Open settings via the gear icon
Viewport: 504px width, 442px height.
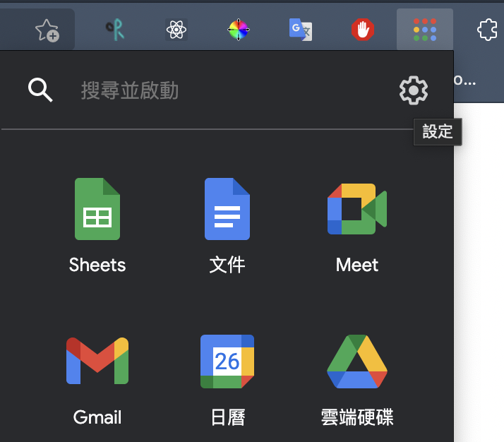(x=414, y=90)
